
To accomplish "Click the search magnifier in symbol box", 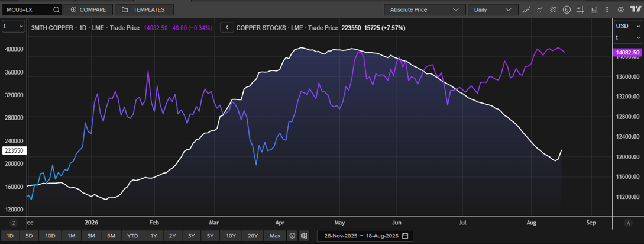I will [56, 9].
